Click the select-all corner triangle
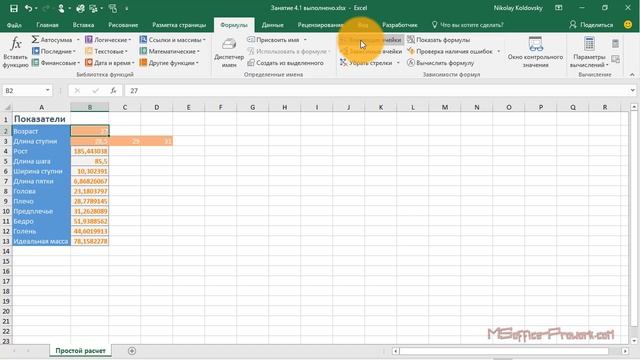Viewport: 640px width, 360px height. pyautogui.click(x=7, y=107)
